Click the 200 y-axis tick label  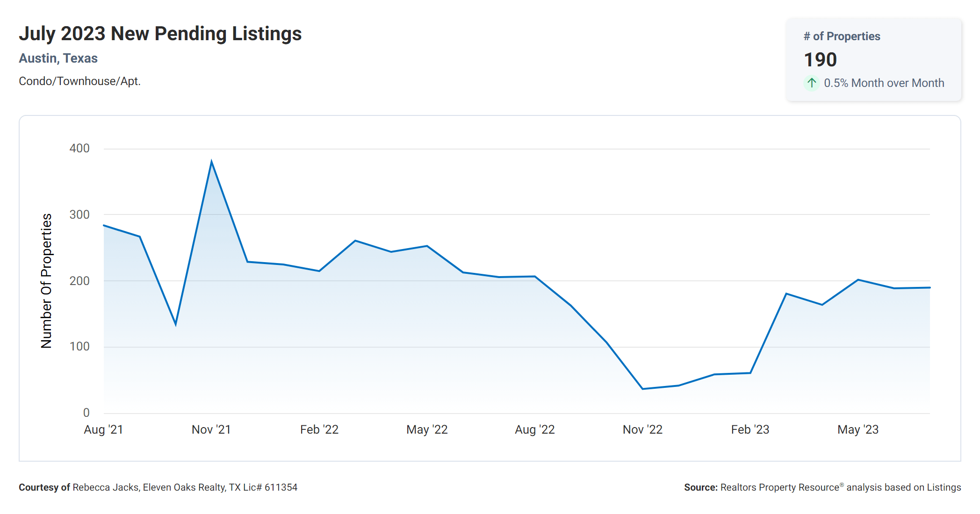pyautogui.click(x=79, y=281)
